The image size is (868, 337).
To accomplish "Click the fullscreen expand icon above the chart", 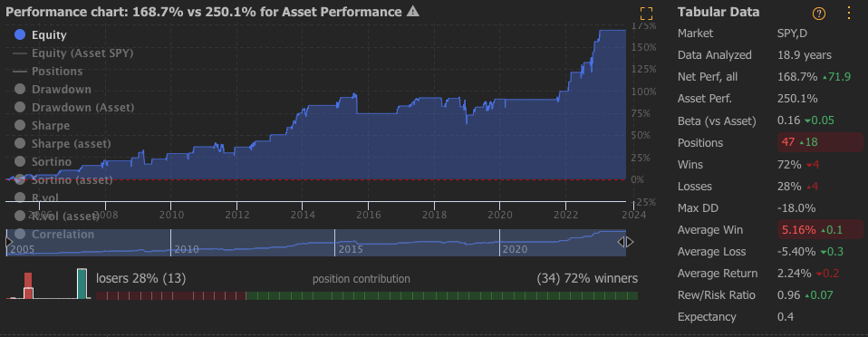I will click(646, 14).
